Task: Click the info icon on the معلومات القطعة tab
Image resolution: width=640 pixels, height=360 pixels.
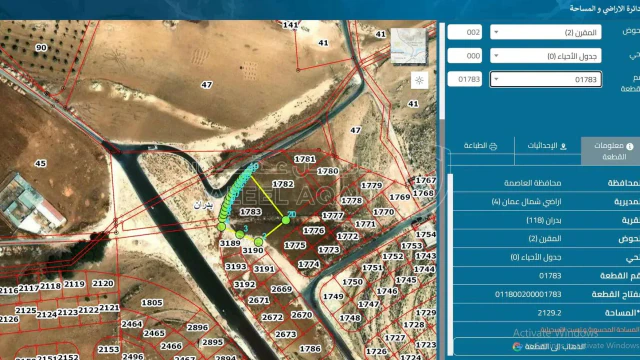Action: [630, 146]
